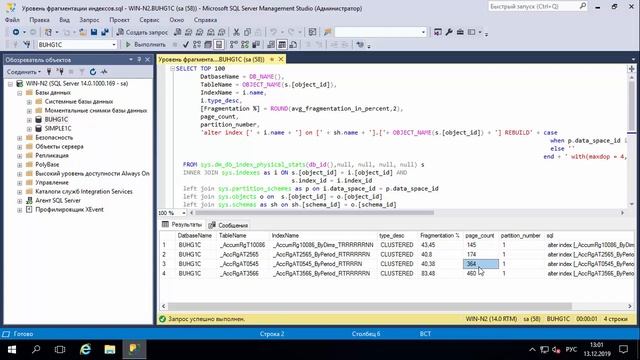
Task: Expand the Безопасность folder
Action: (x=20, y=138)
